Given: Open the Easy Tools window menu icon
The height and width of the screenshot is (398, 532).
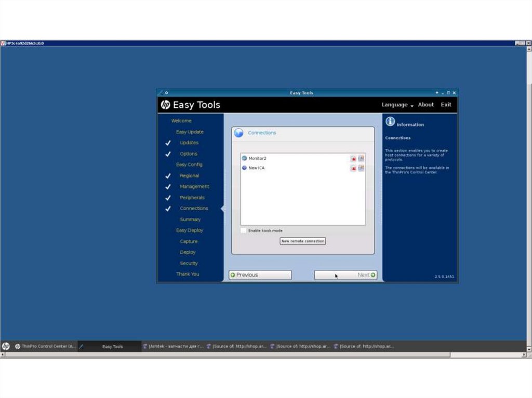Looking at the screenshot, I should [162, 92].
